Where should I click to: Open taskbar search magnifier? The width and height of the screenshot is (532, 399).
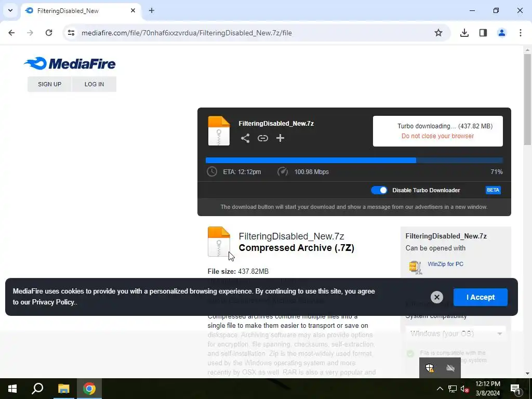tap(37, 389)
